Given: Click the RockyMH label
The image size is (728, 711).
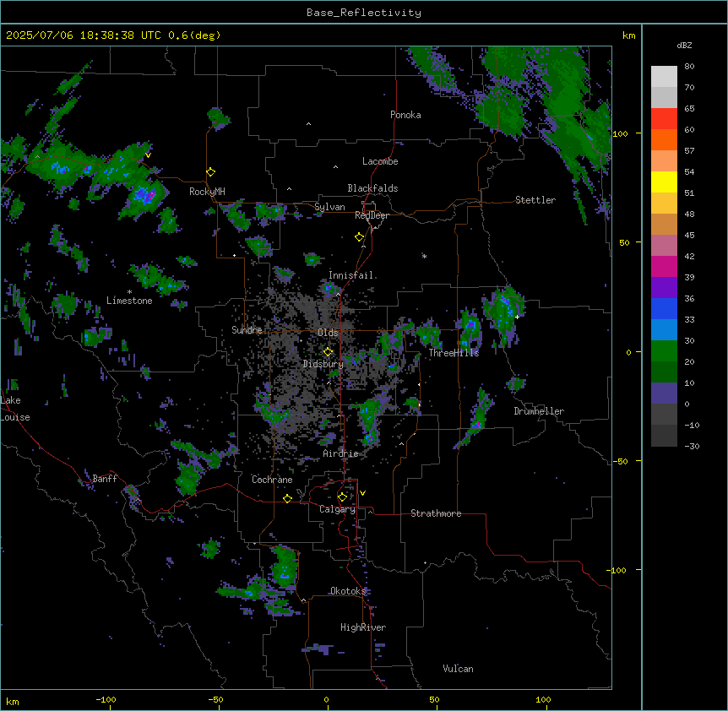Looking at the screenshot, I should [x=207, y=192].
